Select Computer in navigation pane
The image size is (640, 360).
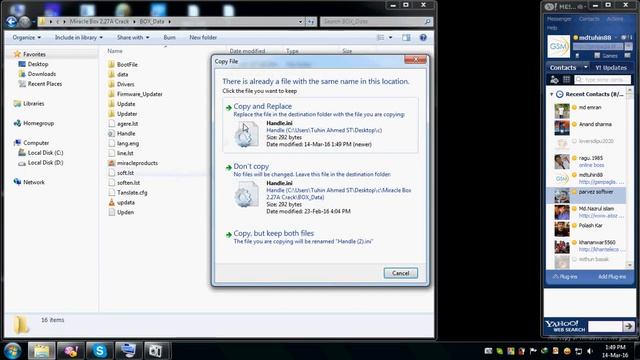coord(36,143)
